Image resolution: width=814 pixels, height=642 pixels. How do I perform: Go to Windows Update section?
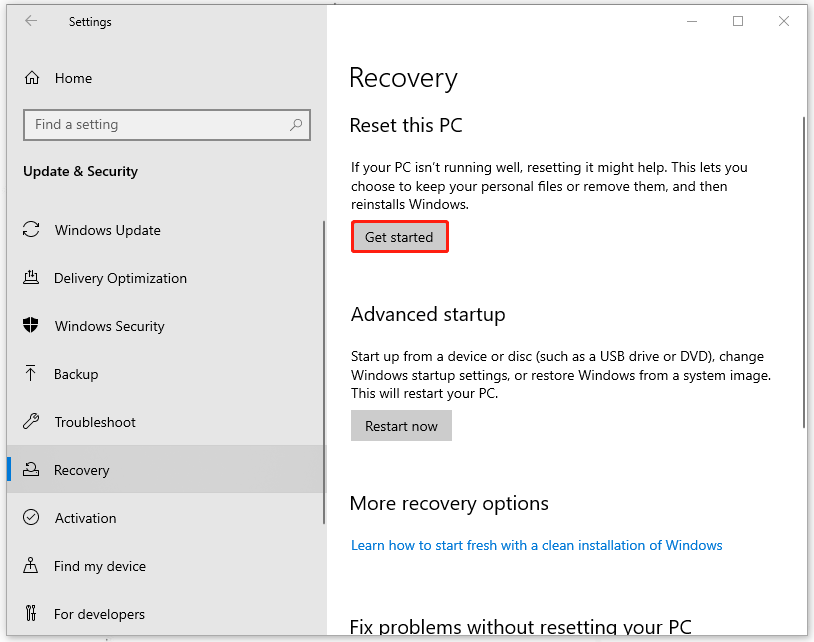point(107,230)
